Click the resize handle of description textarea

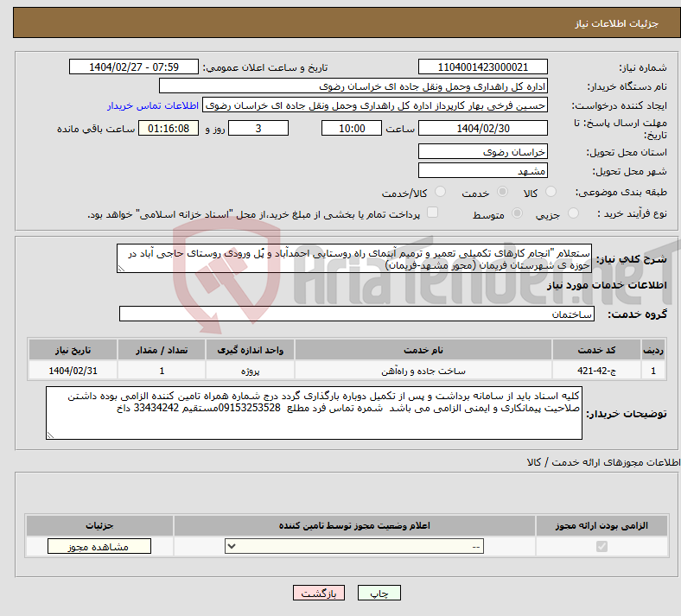pyautogui.click(x=121, y=269)
